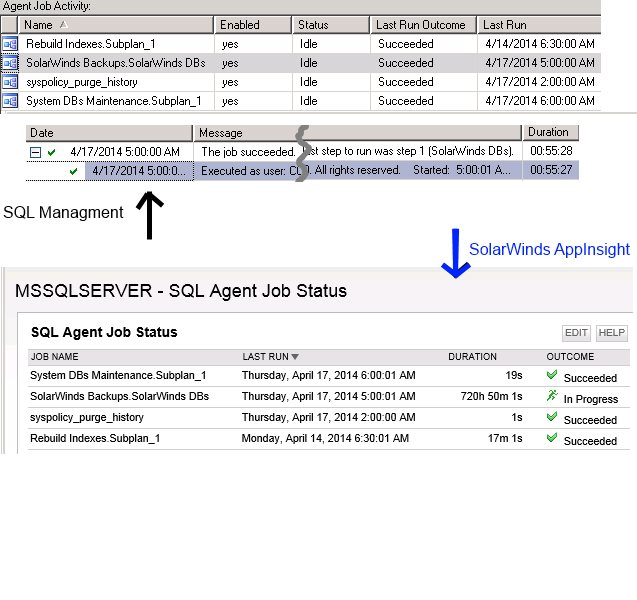The image size is (637, 600).
Task: Click Succeeded check icon for System DBs Maintenance
Action: [552, 375]
